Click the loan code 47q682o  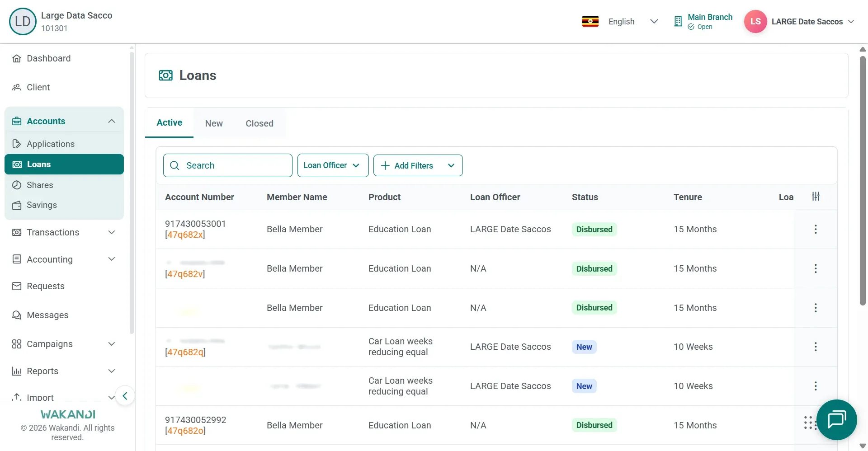pyautogui.click(x=185, y=431)
